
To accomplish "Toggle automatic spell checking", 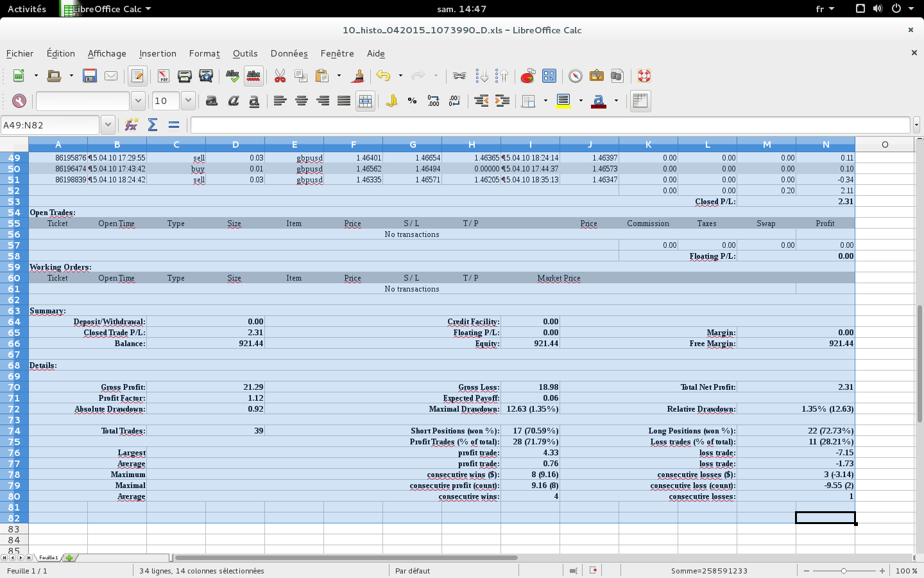I will point(253,76).
